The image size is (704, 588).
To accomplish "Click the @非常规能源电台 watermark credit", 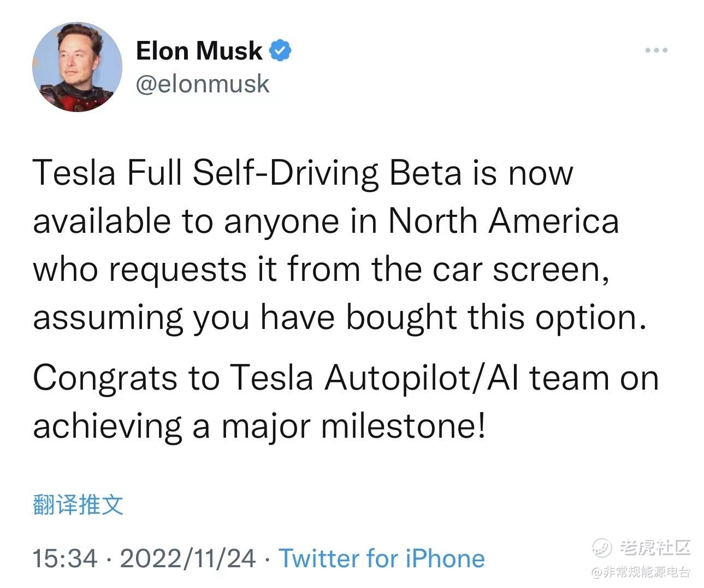I will tap(640, 572).
